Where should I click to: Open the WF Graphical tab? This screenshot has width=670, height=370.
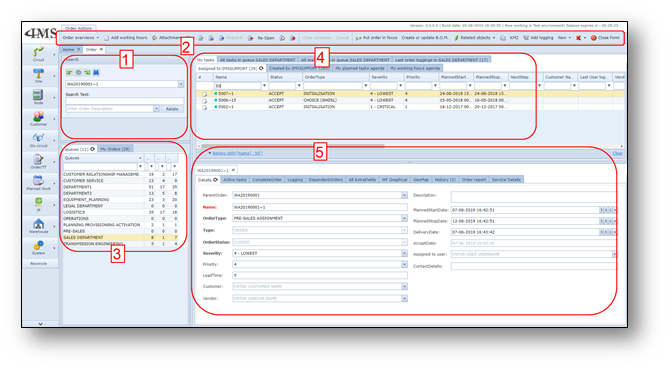(x=394, y=180)
